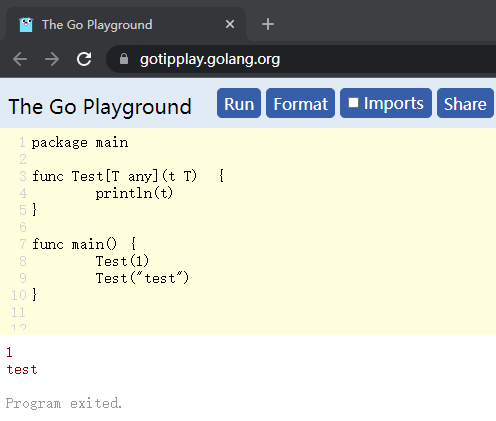
Task: Close The Go Playground tab
Action: [x=230, y=24]
